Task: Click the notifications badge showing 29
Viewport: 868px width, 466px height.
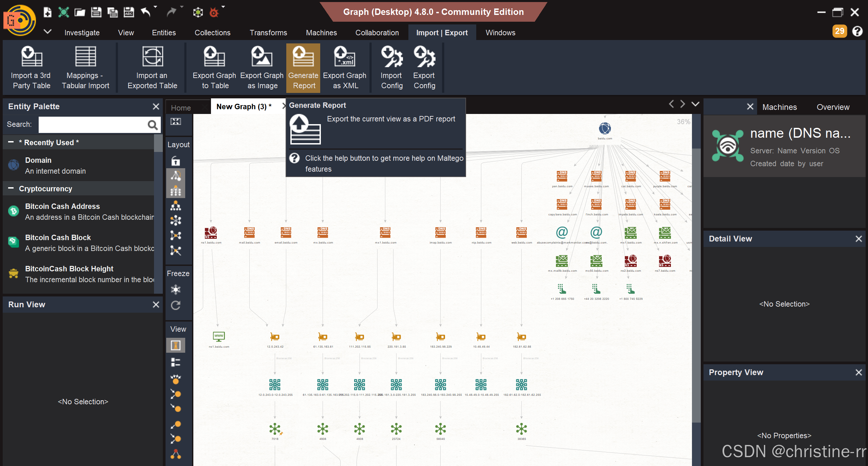Action: pyautogui.click(x=839, y=31)
